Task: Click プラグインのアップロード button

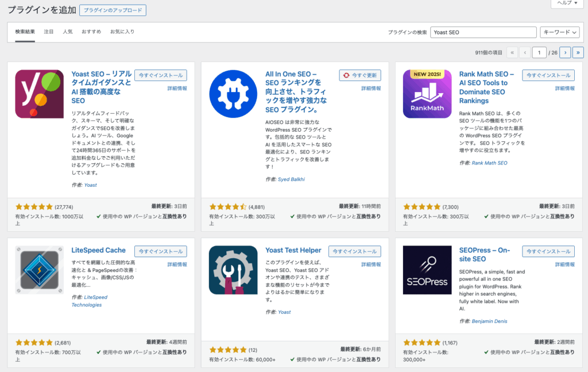Action: point(113,10)
